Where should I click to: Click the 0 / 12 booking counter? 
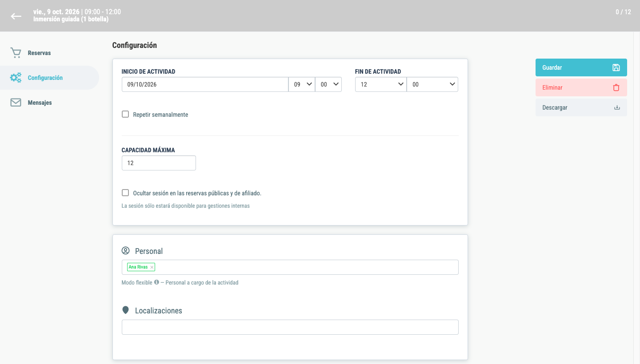click(x=623, y=12)
